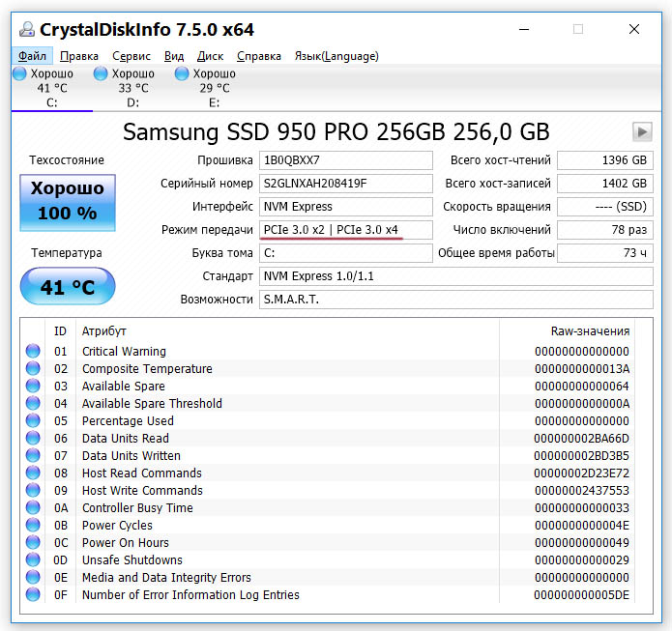Select the Power On Hours attribute name

click(x=126, y=543)
